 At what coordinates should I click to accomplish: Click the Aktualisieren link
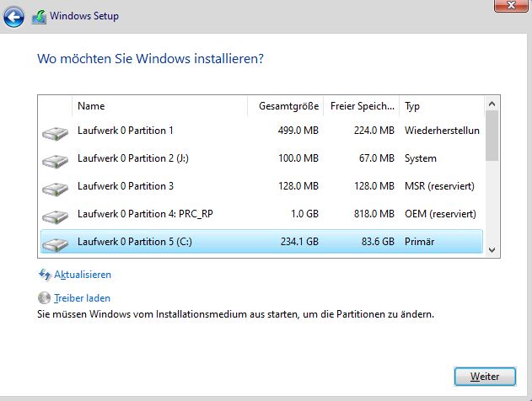[83, 275]
